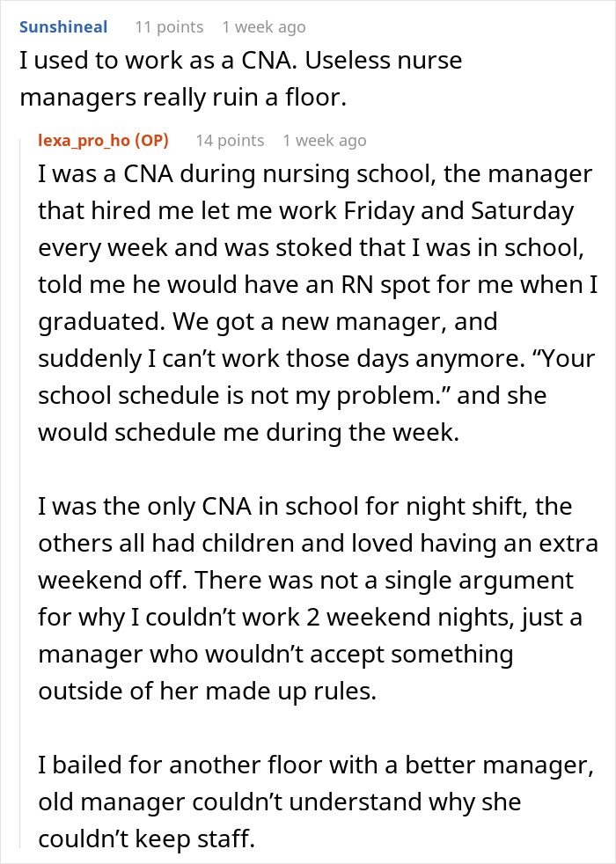
Task: Open Sunshineal comment's '1 week ago' timestamp
Action: coord(264,27)
